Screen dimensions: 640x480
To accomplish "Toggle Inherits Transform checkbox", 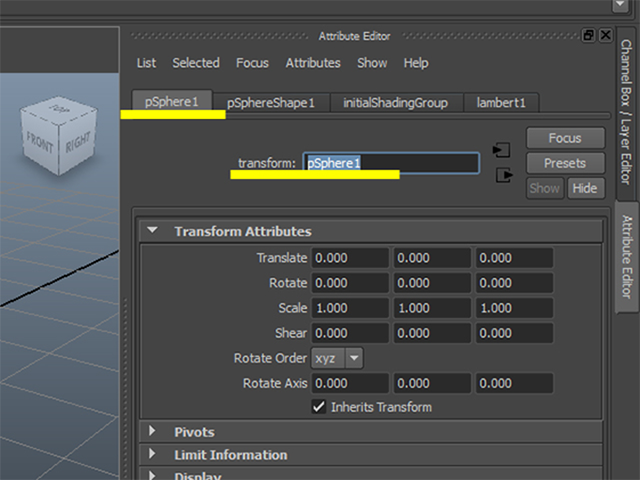I will coord(319,407).
